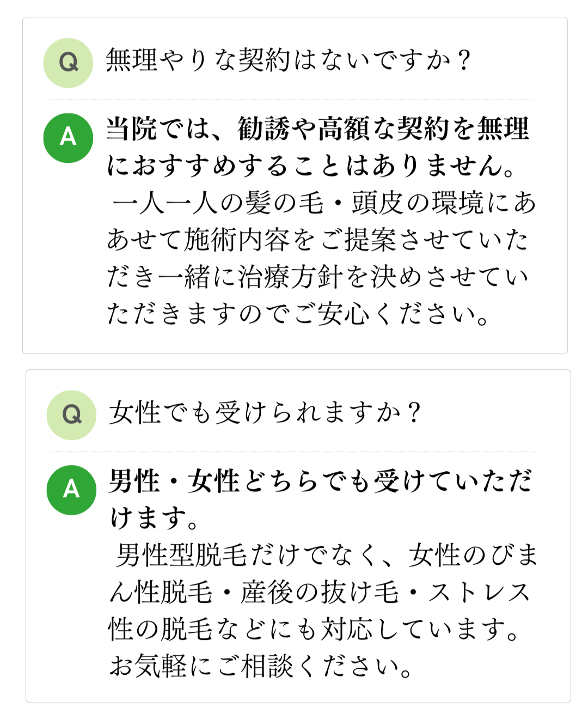The image size is (588, 708).
Task: Click the text ただきますのでご安心ください。
Action: [298, 314]
